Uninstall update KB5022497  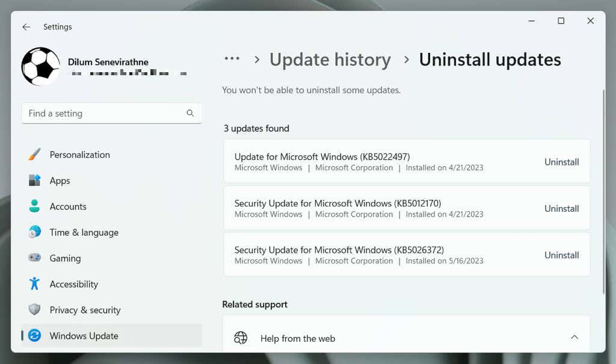(561, 162)
